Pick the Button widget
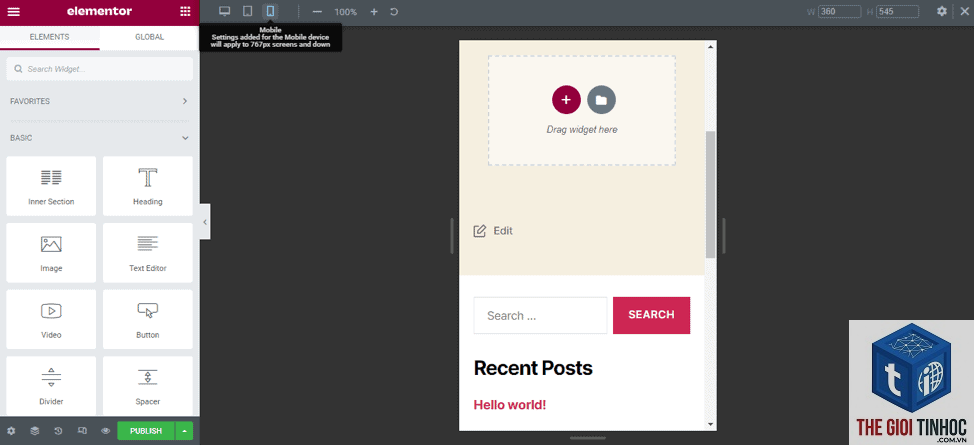This screenshot has width=974, height=445. (148, 319)
